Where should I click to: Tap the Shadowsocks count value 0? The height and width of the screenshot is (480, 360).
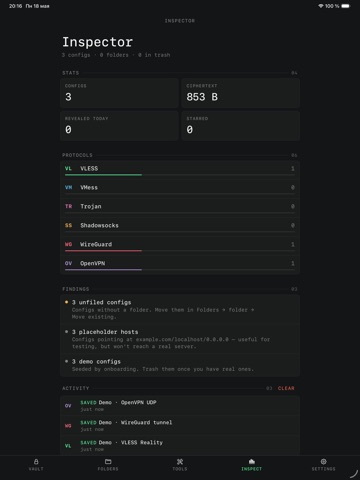pos(293,226)
